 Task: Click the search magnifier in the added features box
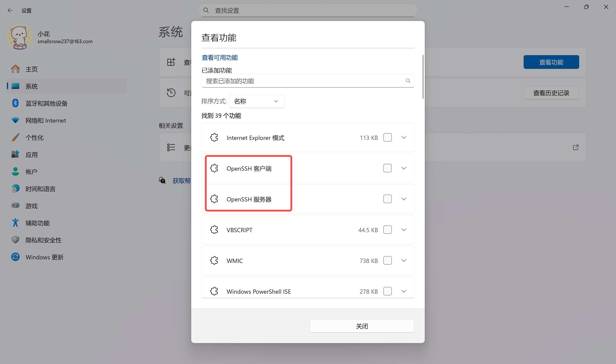pos(408,81)
